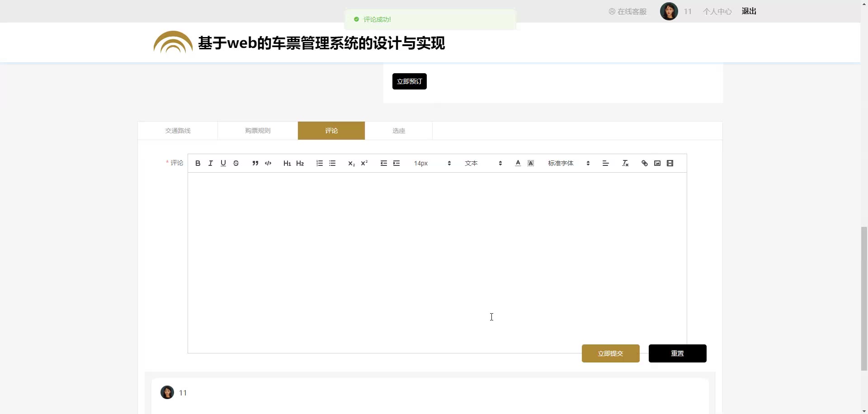Select the 评论 tab
This screenshot has height=414, width=868.
(x=331, y=131)
